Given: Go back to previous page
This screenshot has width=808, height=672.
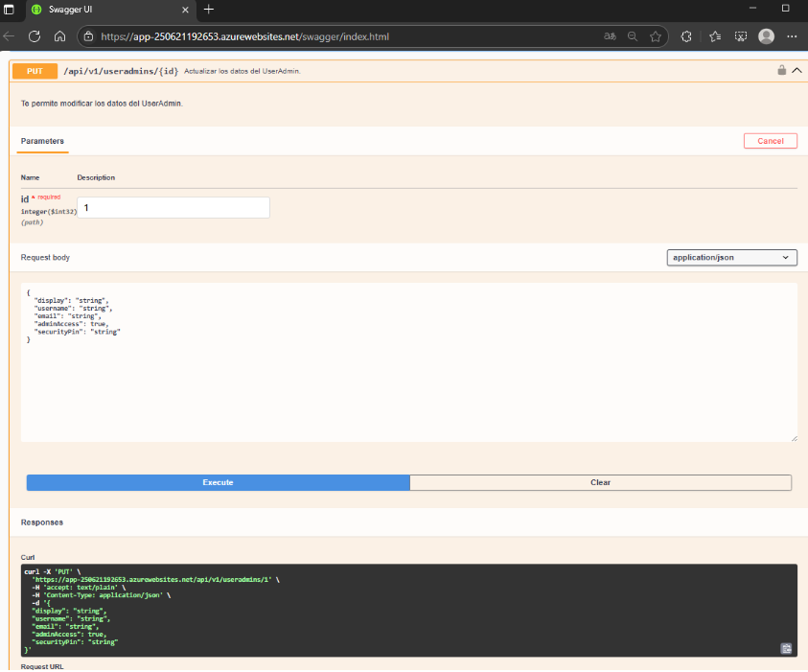Looking at the screenshot, I should click(9, 36).
